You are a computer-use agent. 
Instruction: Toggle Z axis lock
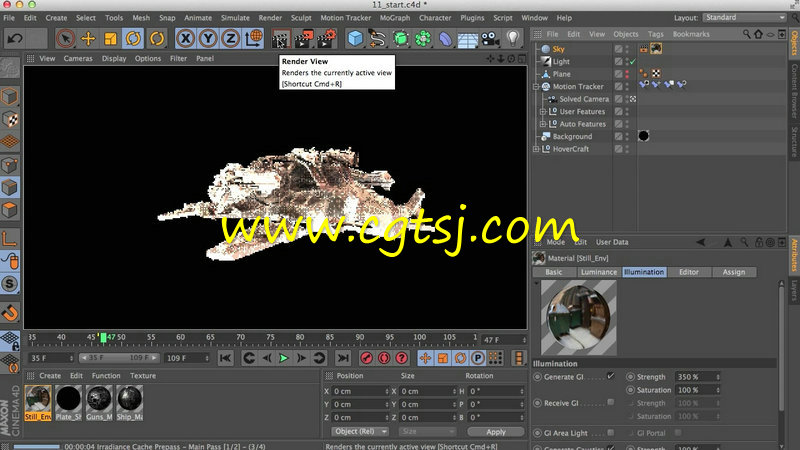pos(230,38)
